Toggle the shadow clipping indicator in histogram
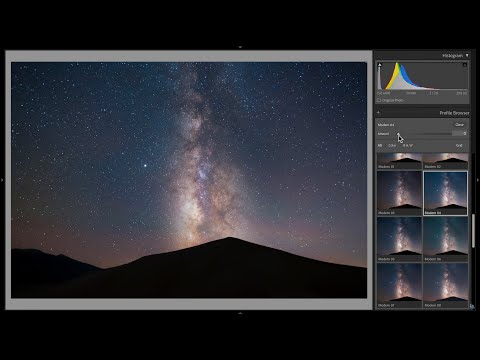This screenshot has height=360, width=480. pyautogui.click(x=380, y=65)
